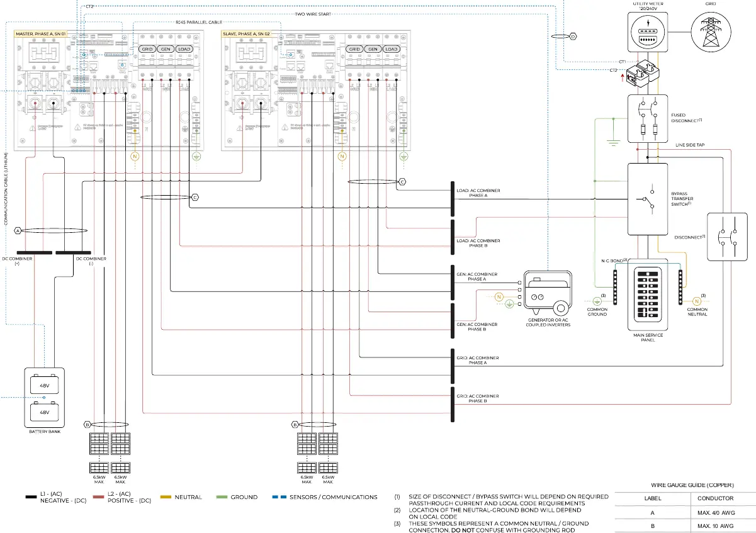Viewport: 756px width, 533px height.
Task: Click solar panel array under master inverter
Action: [x=110, y=454]
